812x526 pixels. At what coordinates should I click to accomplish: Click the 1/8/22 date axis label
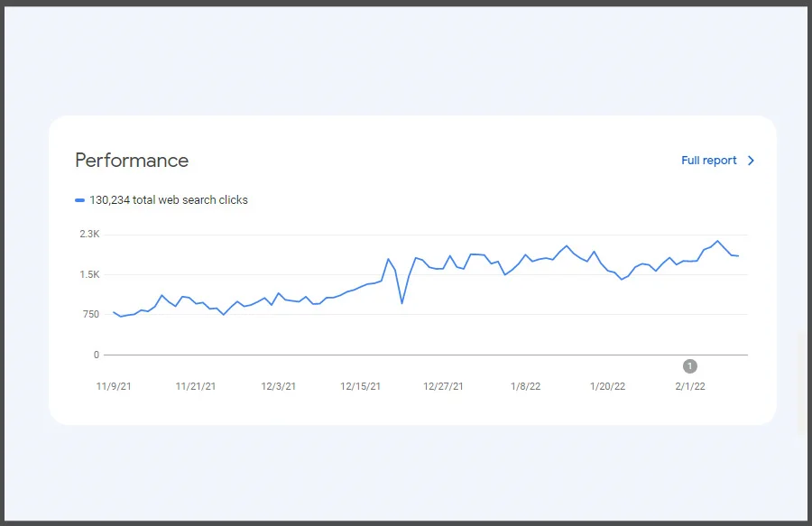pyautogui.click(x=525, y=386)
